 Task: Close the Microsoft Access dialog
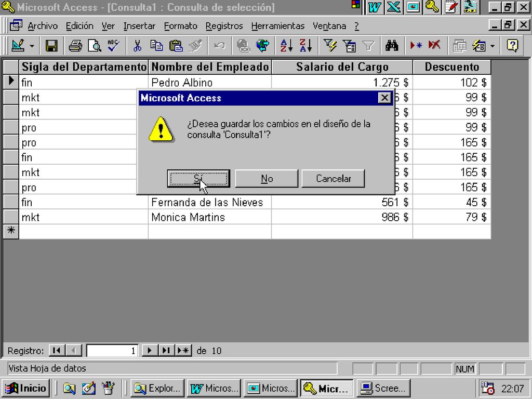384,98
